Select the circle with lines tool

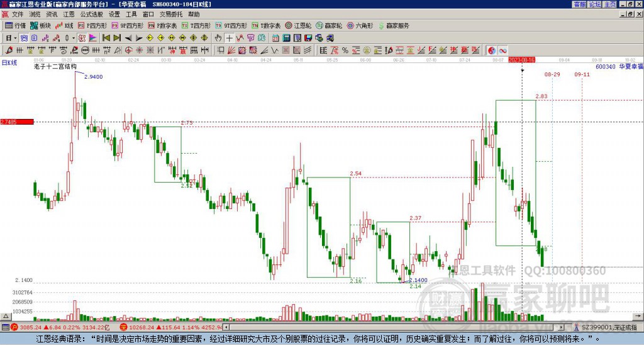(85, 50)
